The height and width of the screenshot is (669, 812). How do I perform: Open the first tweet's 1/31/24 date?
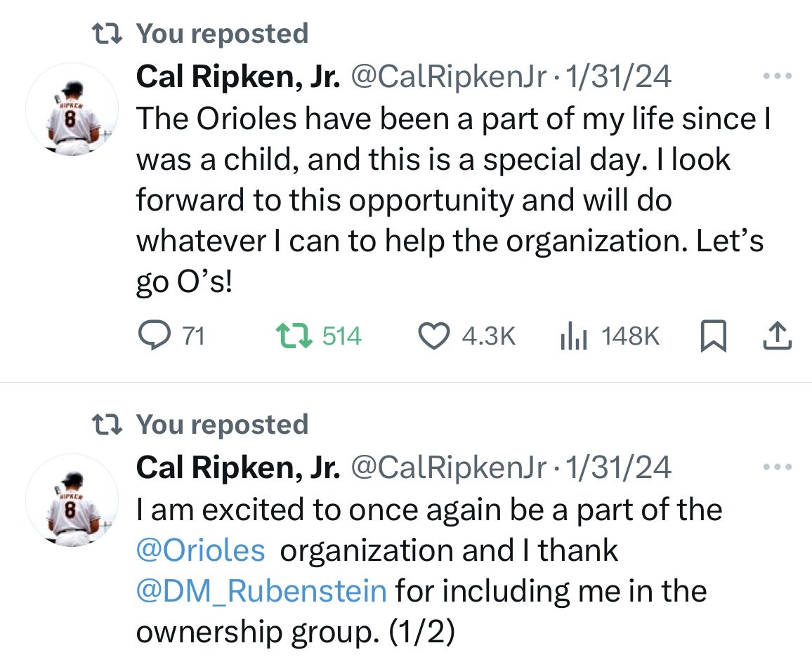click(x=618, y=77)
